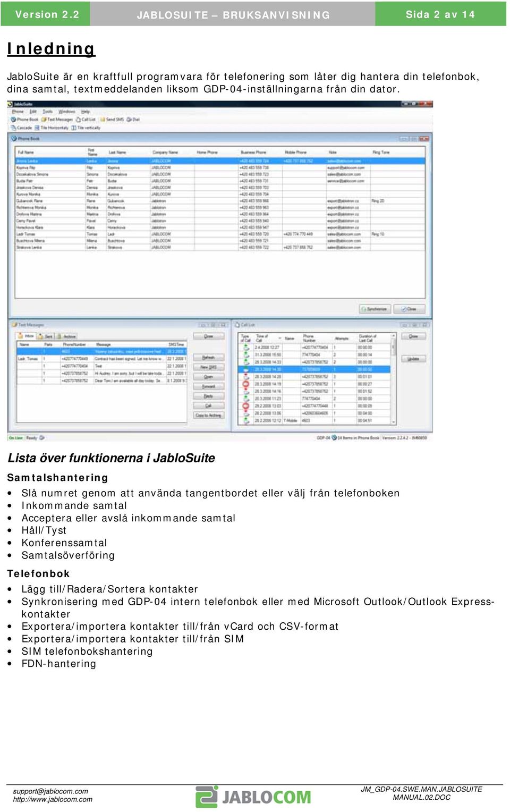
Task: Select the Strakova Lenka contact row
Action: pyautogui.click(x=220, y=247)
